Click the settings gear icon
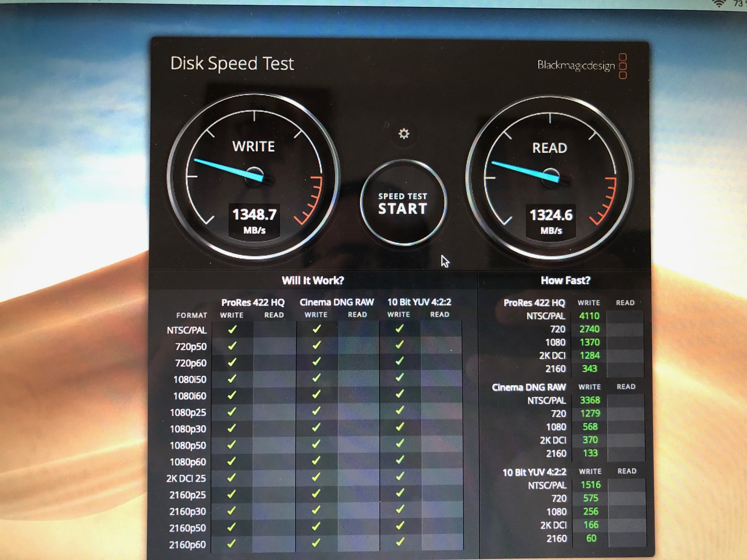 404,134
